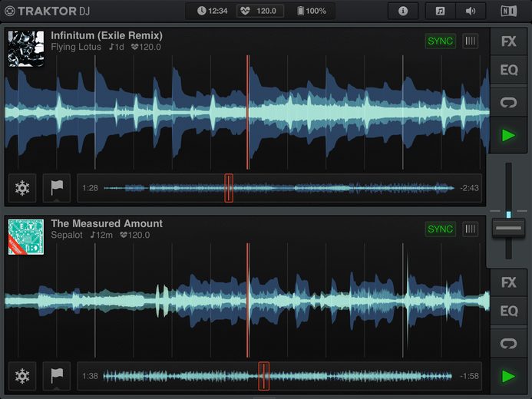Open cue point flag on top deck

pyautogui.click(x=57, y=188)
